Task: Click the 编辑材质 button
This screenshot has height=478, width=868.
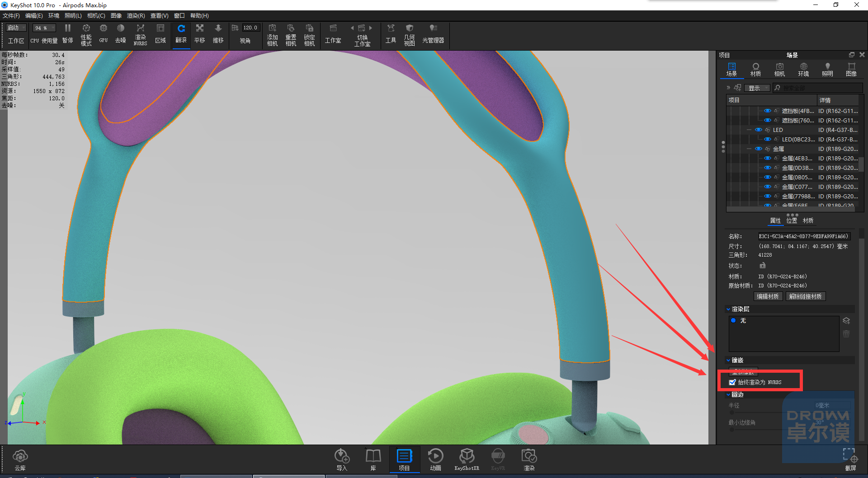Action: point(768,296)
